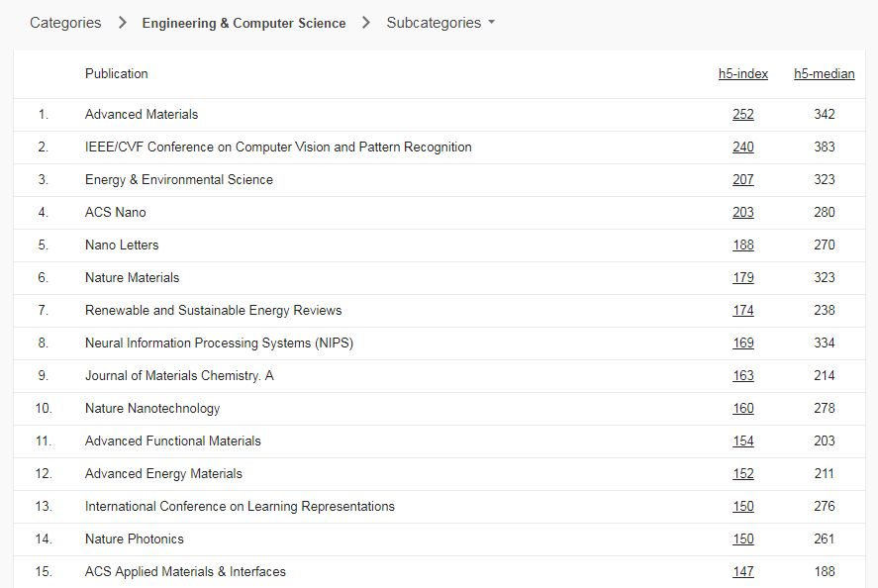Click the h5-index column header

coord(743,74)
